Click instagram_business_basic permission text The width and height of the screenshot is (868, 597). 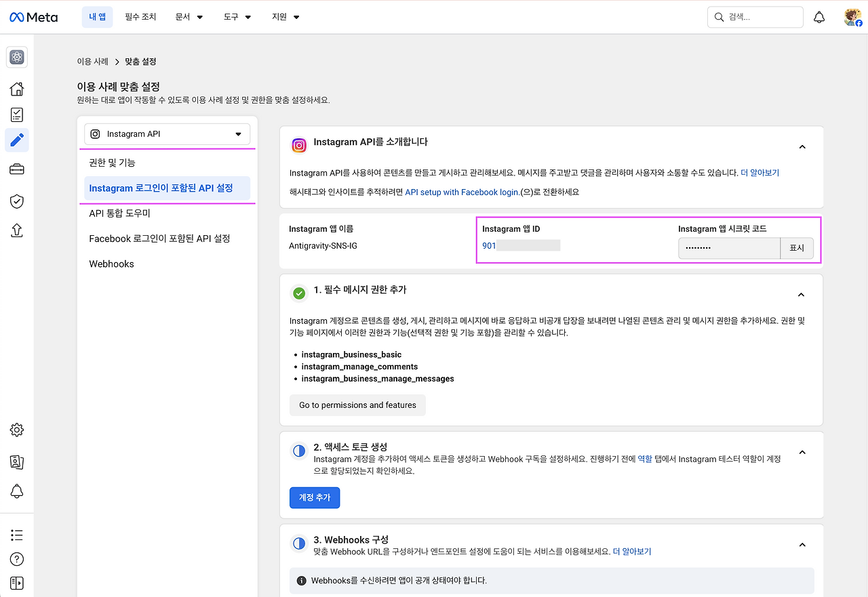click(351, 354)
